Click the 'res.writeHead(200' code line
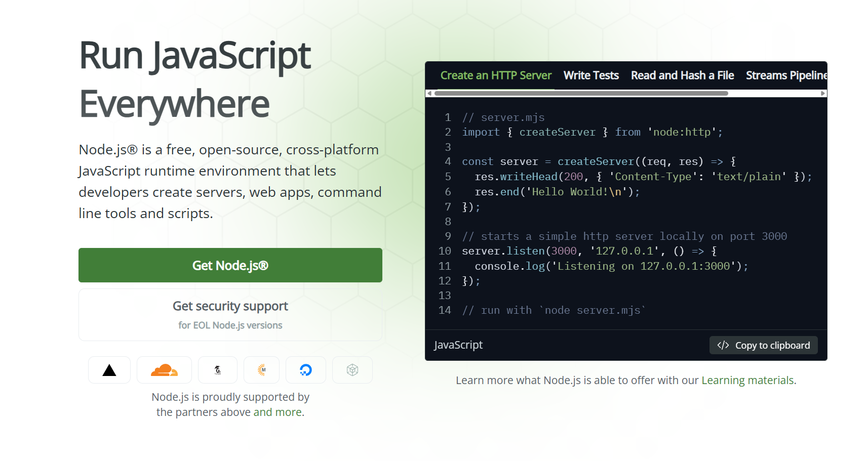868x461 pixels. pos(643,177)
